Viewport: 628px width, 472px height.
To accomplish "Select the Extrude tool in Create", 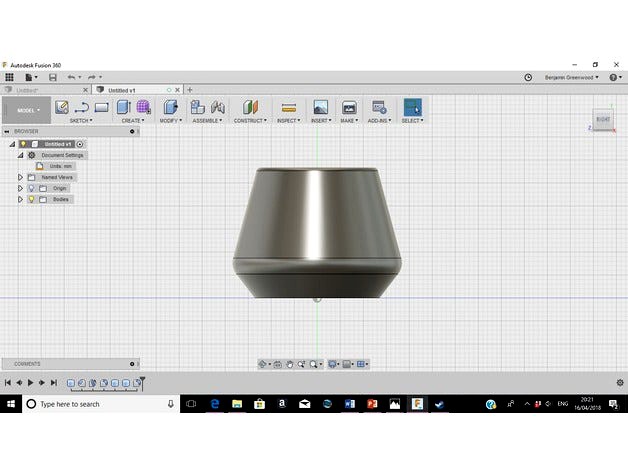I will point(123,107).
